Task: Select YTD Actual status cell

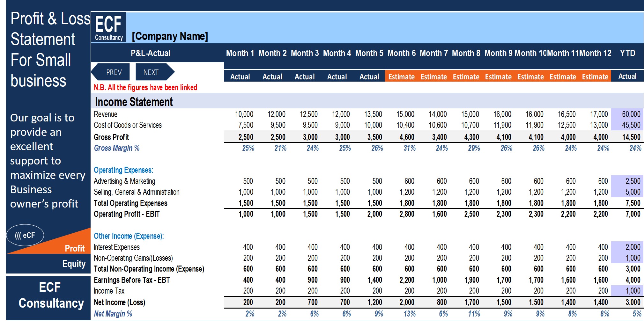Action: [x=627, y=77]
